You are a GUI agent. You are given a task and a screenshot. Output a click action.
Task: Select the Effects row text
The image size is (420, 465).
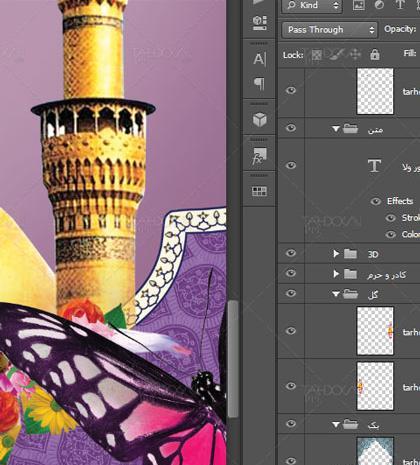(400, 201)
